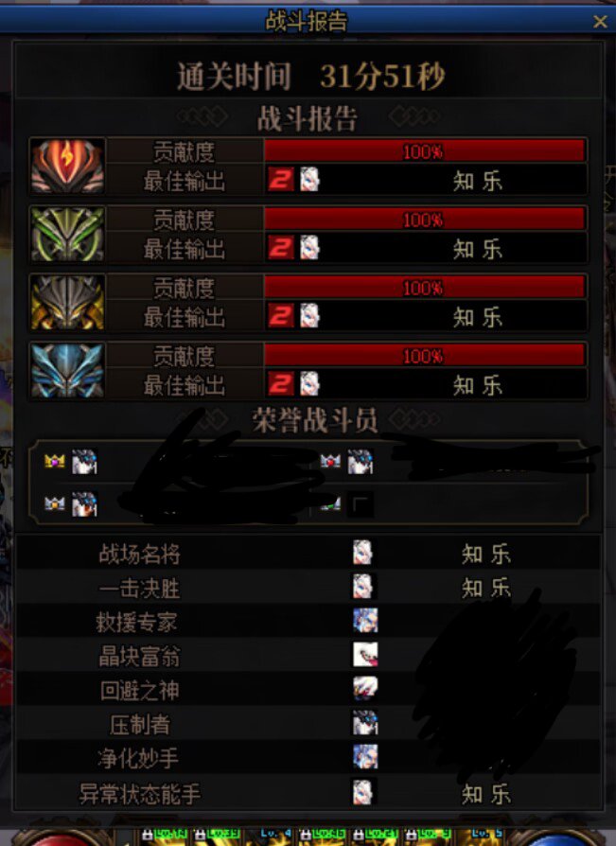
Task: Click the golden boss mask icon
Action: (67, 302)
